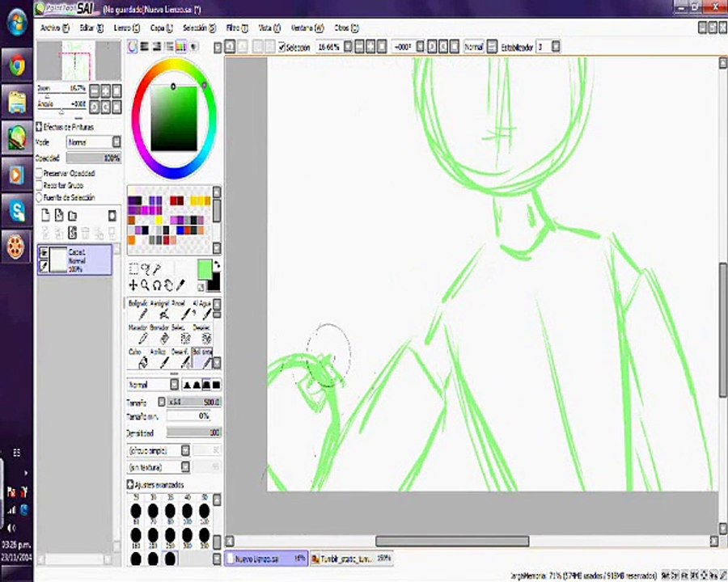Screen dimensions: 728x582
Task: Open the Capa menu
Action: (x=161, y=27)
